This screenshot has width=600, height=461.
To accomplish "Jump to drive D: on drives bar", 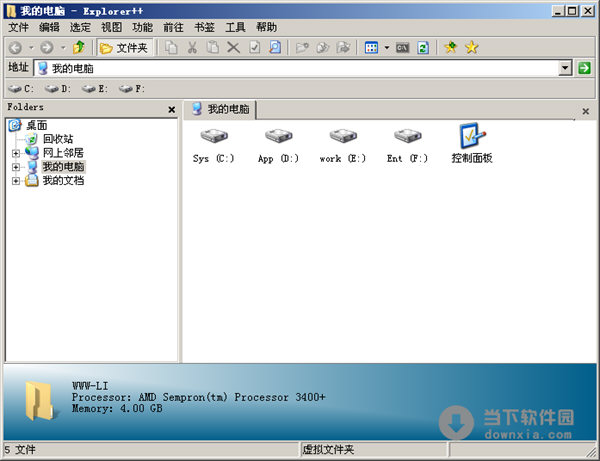I will (58, 89).
